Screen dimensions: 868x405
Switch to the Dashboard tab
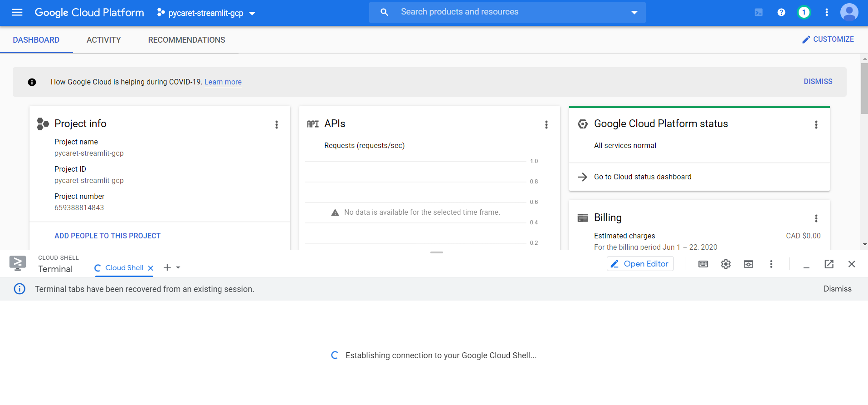click(x=36, y=40)
